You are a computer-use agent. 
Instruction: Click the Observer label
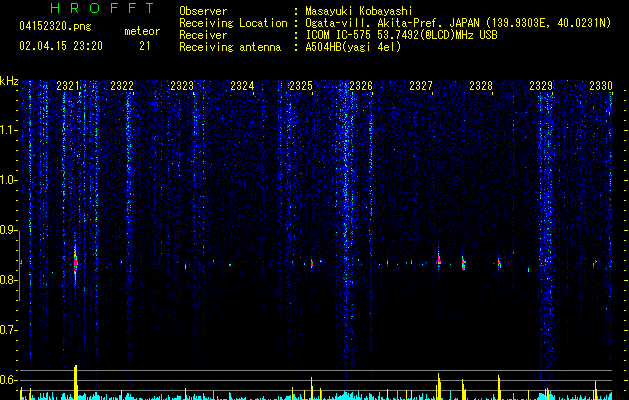click(x=203, y=11)
